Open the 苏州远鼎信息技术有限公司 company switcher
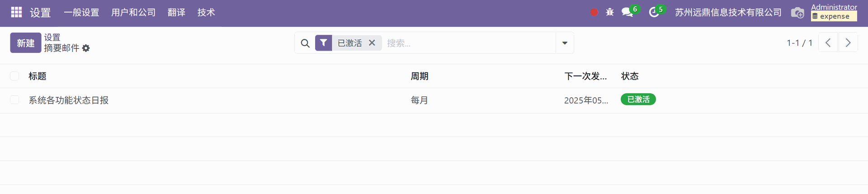 728,12
